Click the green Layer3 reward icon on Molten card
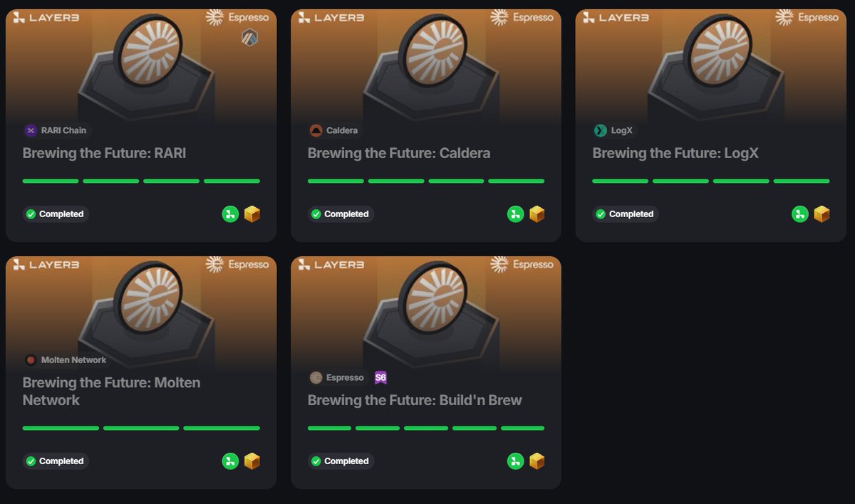The image size is (855, 504). pos(230,461)
